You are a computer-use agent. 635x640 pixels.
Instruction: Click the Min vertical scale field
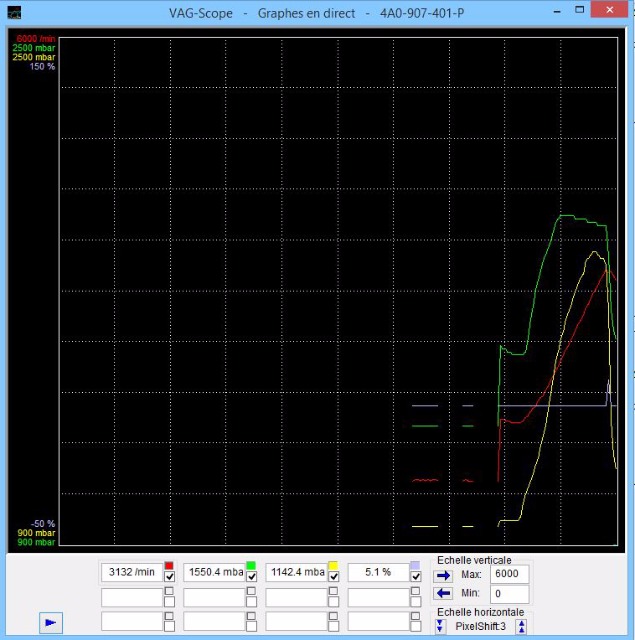click(510, 595)
